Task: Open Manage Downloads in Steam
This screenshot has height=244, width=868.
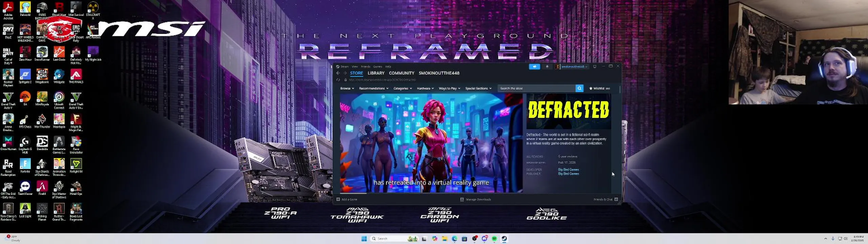Action: coord(476,199)
